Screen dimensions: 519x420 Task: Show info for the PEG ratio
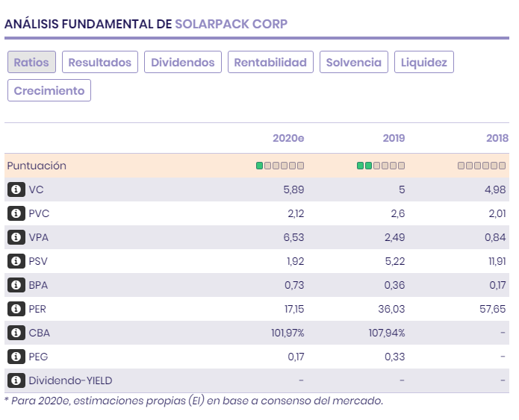[16, 357]
